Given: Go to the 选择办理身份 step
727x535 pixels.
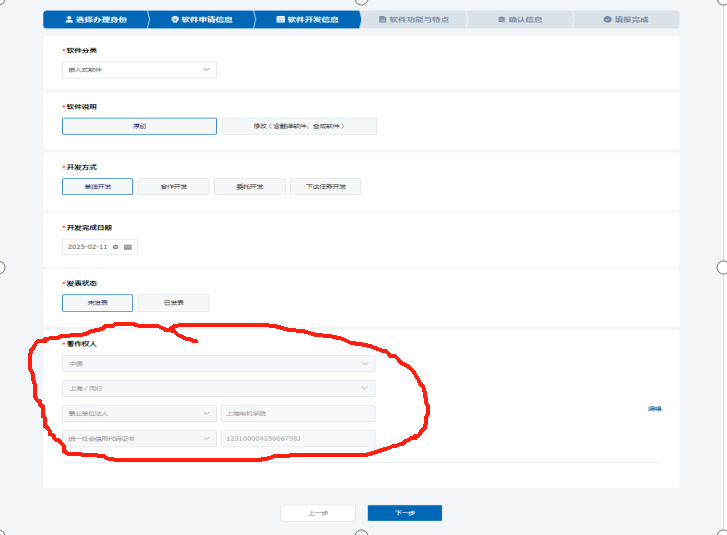Looking at the screenshot, I should (x=94, y=19).
